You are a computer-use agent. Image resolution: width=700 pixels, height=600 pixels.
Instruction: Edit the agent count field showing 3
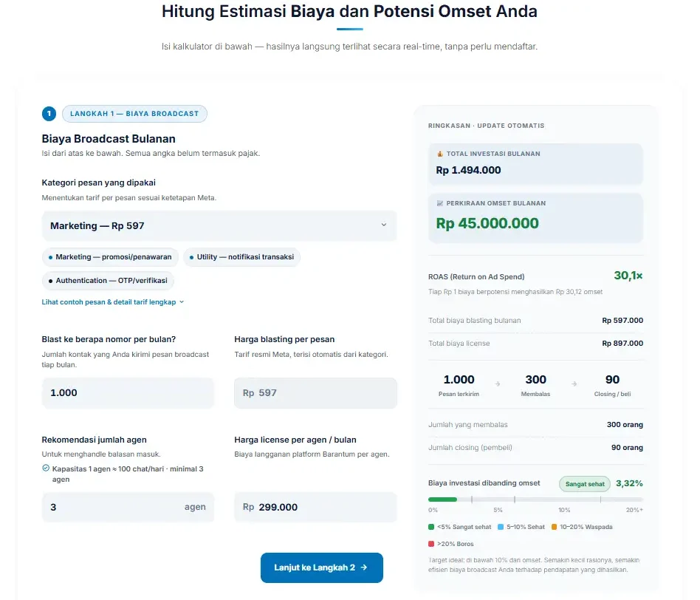[x=128, y=507]
